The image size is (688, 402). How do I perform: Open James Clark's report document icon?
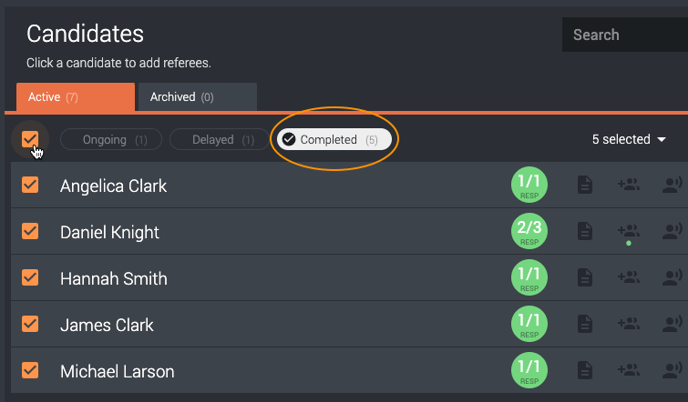585,324
